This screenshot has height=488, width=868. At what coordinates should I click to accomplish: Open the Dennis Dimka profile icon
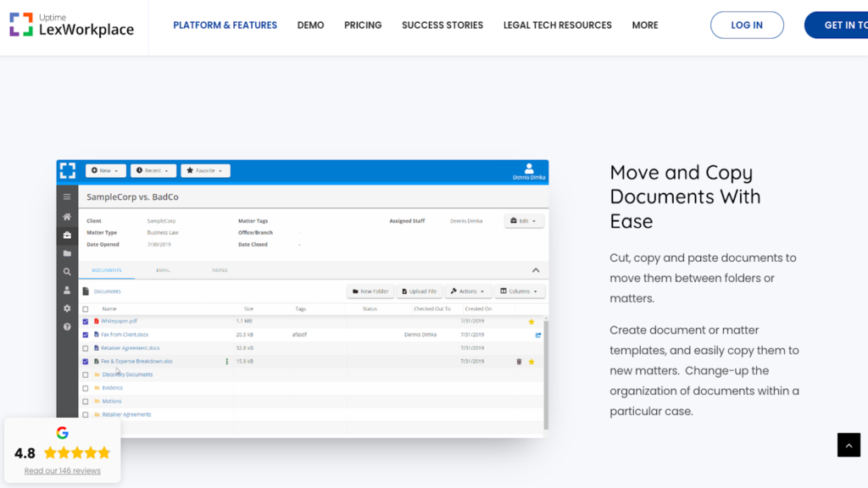528,169
